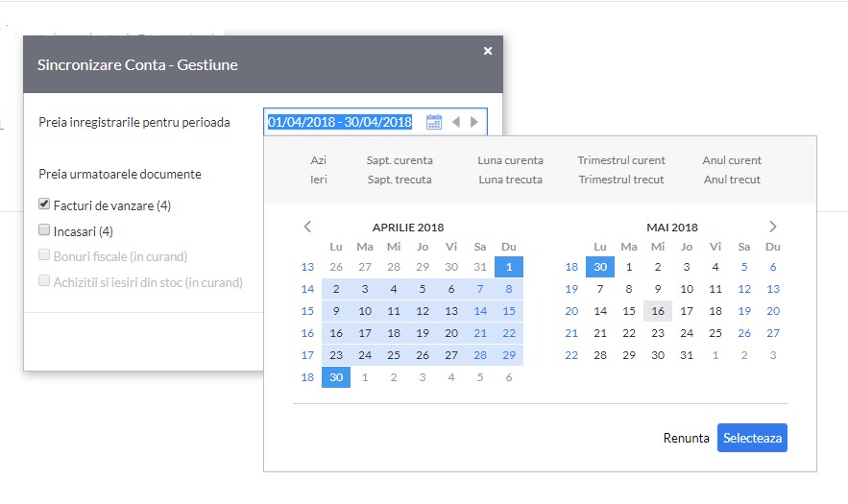This screenshot has height=504, width=848.
Task: Open the calendar icon in period field
Action: click(434, 122)
